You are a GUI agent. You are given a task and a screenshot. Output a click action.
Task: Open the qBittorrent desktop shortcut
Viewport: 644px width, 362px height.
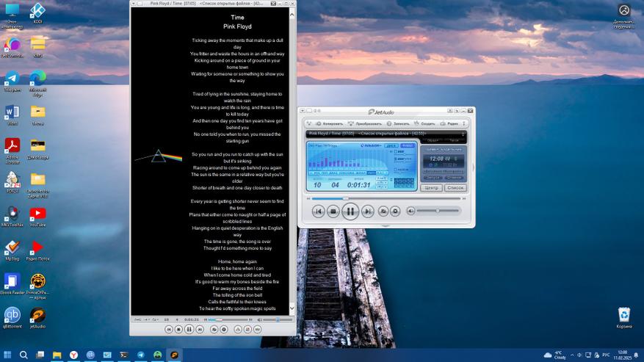(x=12, y=319)
